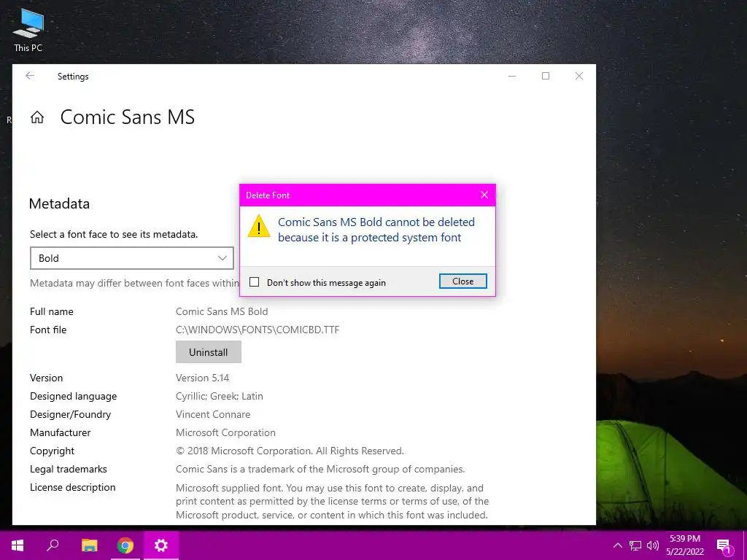Show hidden system tray icons
The width and height of the screenshot is (747, 560).
click(617, 545)
